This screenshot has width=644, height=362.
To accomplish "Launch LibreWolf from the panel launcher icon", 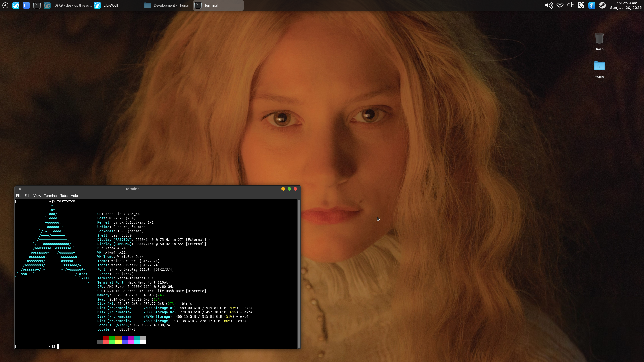I will 16,5.
